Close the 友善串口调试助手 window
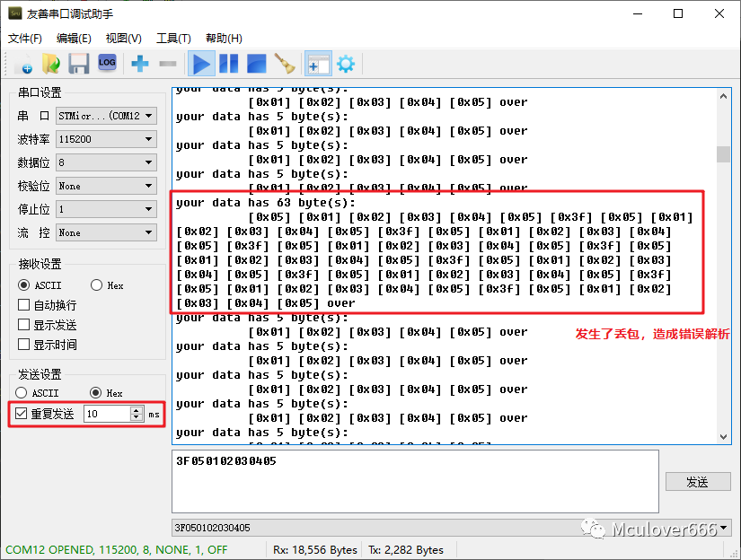 [719, 13]
